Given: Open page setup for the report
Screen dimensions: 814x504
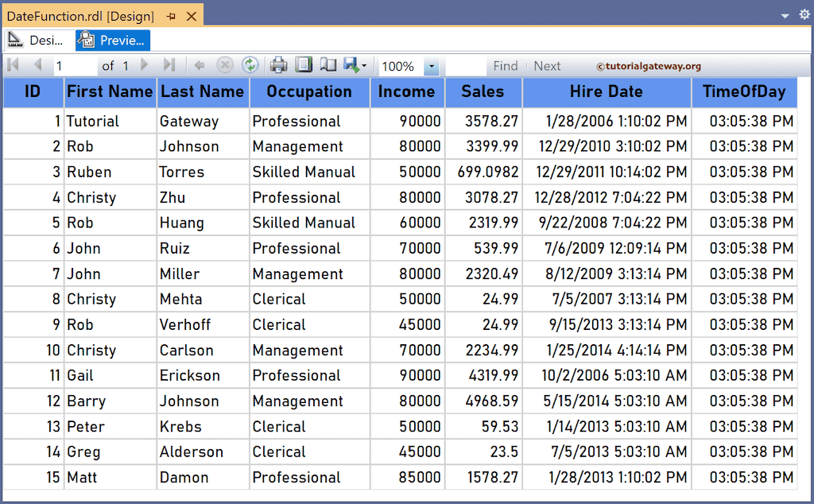Looking at the screenshot, I should click(x=304, y=66).
